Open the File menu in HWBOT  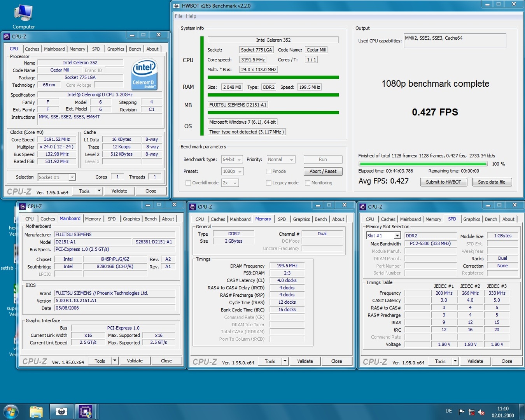(x=178, y=16)
